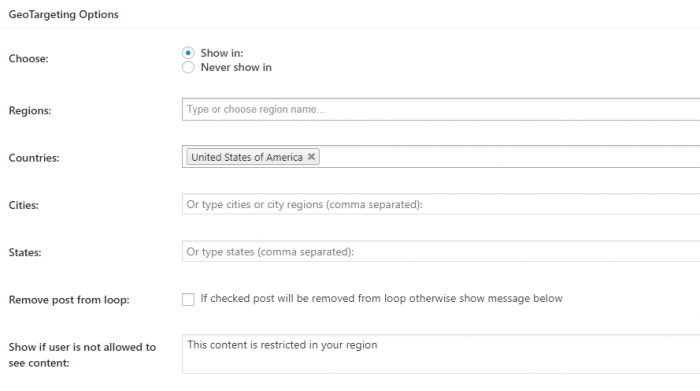Focus the Cities comma separated input

(x=441, y=204)
